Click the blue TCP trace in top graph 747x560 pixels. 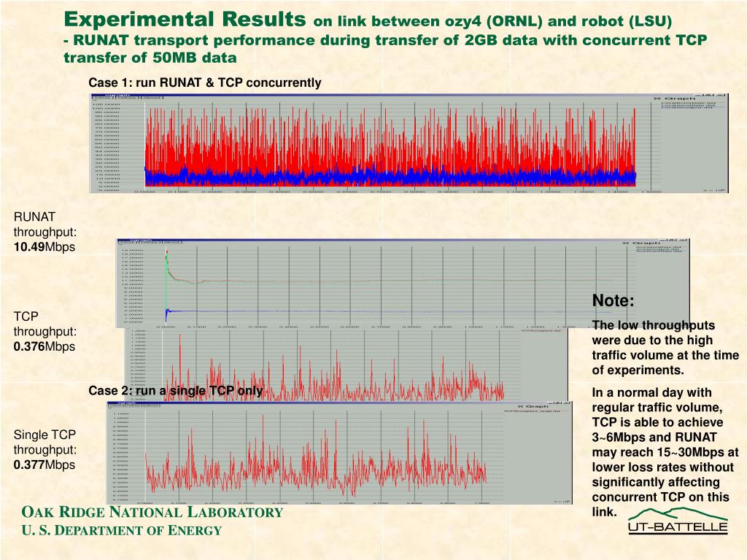365,176
